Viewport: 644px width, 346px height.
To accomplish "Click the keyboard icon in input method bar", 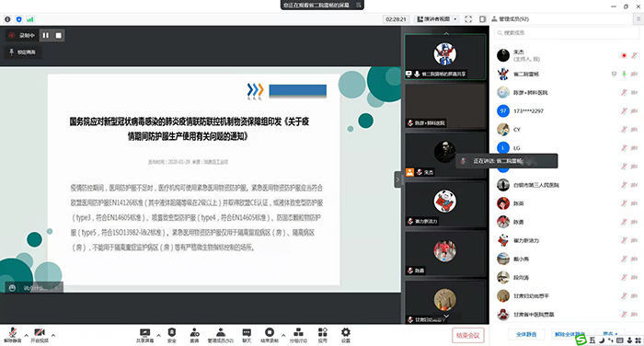I will [x=620, y=340].
